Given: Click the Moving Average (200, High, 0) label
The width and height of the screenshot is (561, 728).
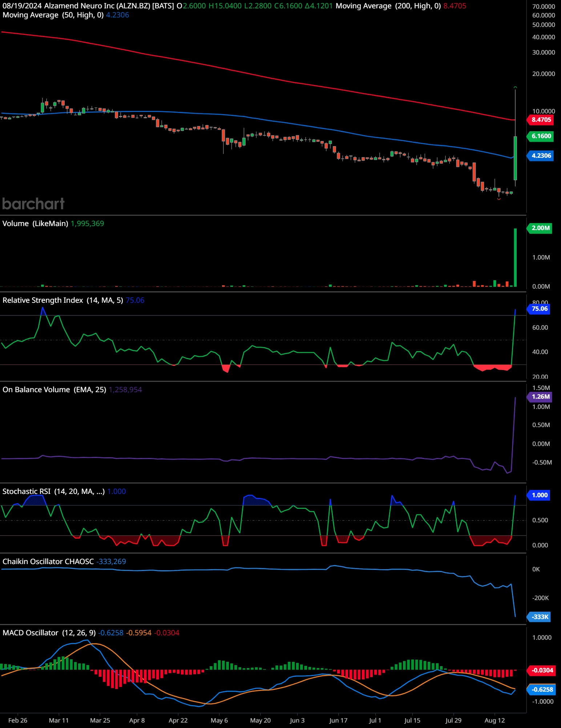Looking at the screenshot, I should [x=388, y=6].
